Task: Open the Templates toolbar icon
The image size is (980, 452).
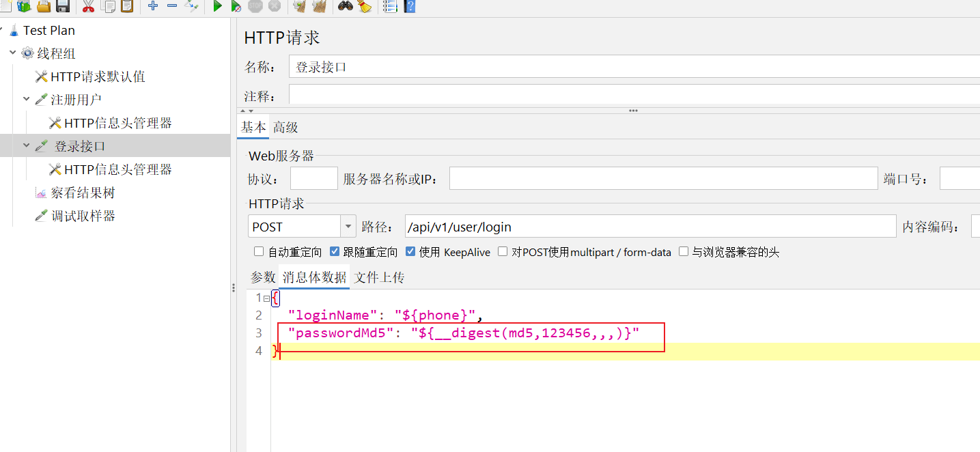Action: tap(24, 6)
